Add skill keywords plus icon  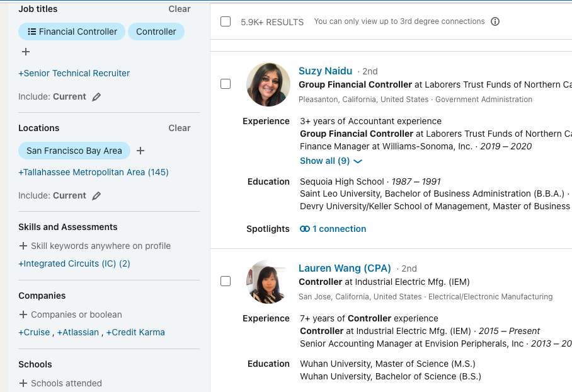click(x=23, y=246)
